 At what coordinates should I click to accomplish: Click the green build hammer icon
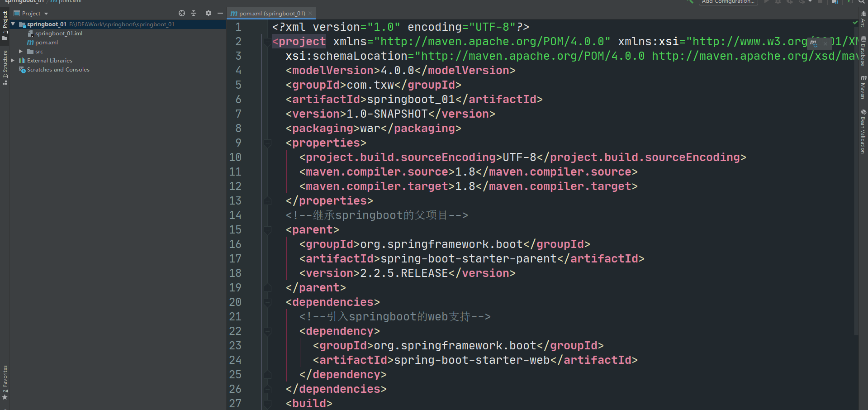coord(690,1)
